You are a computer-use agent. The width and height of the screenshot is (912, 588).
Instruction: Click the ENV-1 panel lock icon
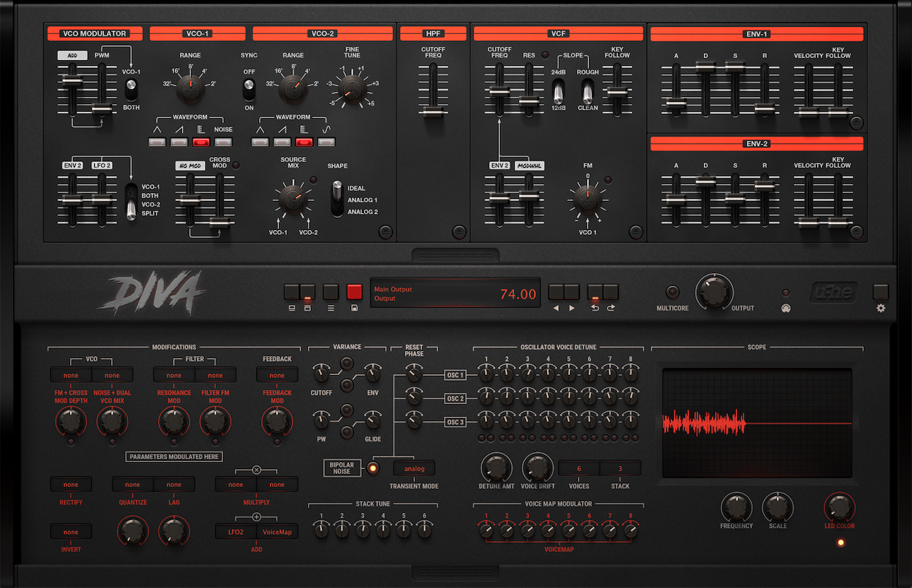click(x=856, y=122)
